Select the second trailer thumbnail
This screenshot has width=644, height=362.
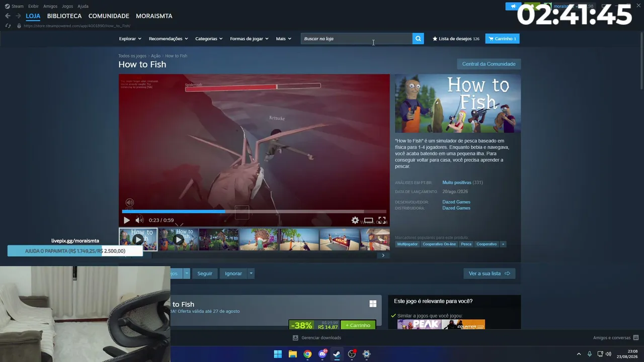[x=179, y=239]
